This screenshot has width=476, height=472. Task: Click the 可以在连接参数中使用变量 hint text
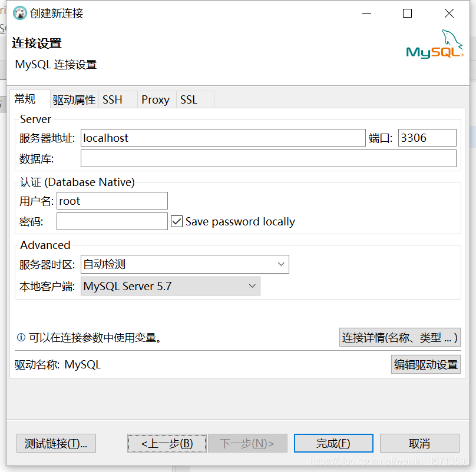pyautogui.click(x=95, y=338)
